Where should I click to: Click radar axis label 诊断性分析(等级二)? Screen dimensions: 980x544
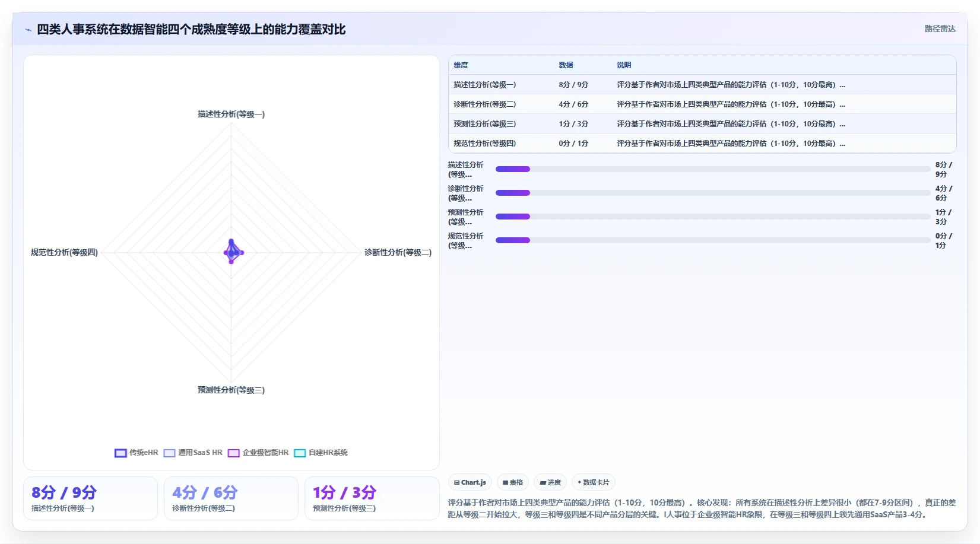(x=398, y=253)
